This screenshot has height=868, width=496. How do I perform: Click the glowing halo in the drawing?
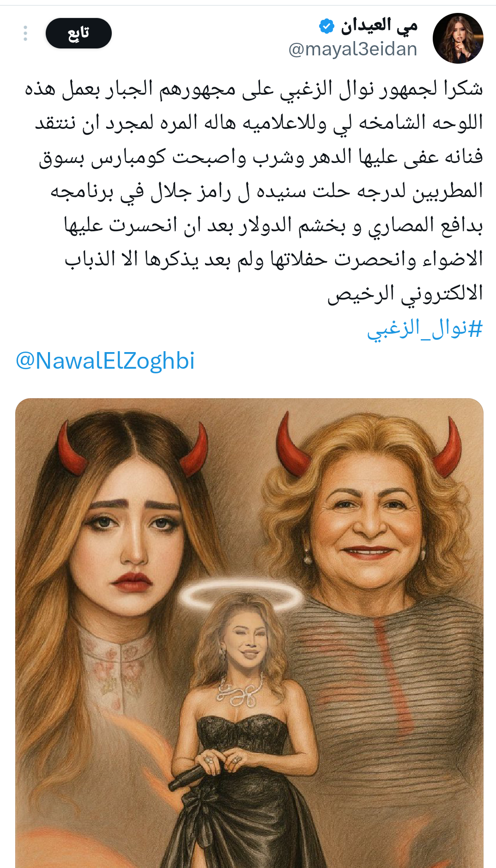(x=242, y=595)
